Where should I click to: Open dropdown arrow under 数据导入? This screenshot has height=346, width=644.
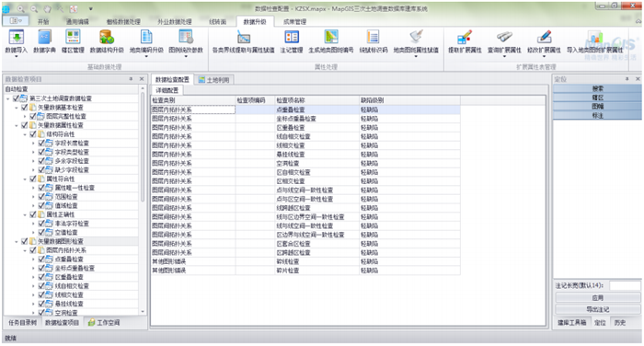click(x=17, y=56)
